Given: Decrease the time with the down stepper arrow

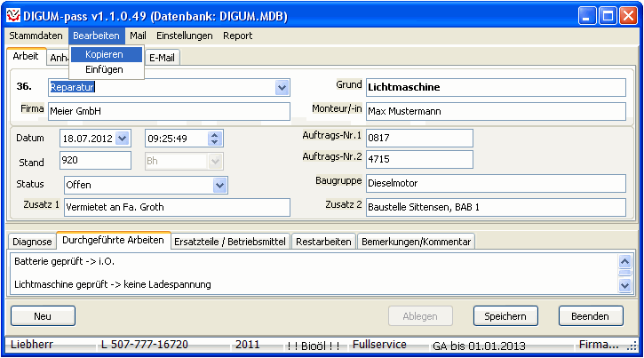Looking at the screenshot, I should click(x=214, y=142).
